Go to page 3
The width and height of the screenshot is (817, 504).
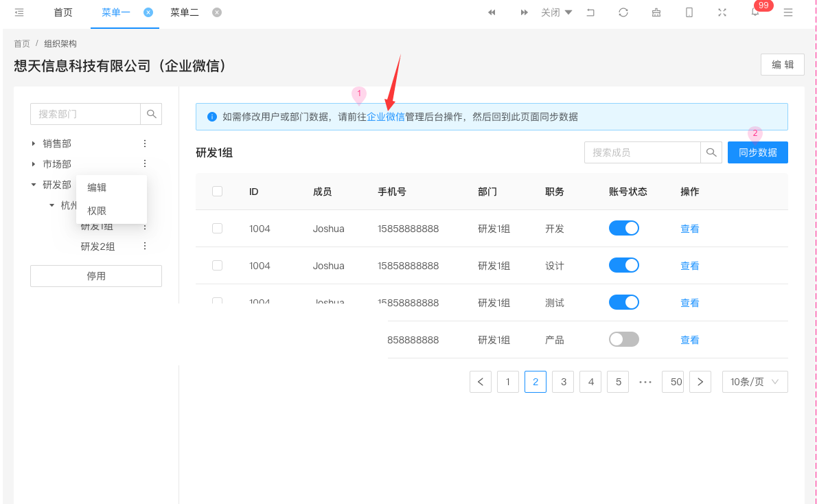563,382
